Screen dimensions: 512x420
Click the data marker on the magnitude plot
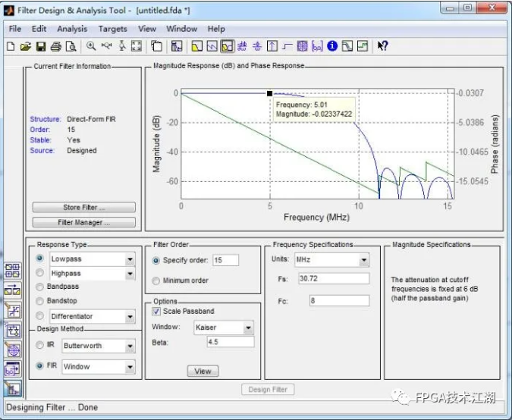269,93
